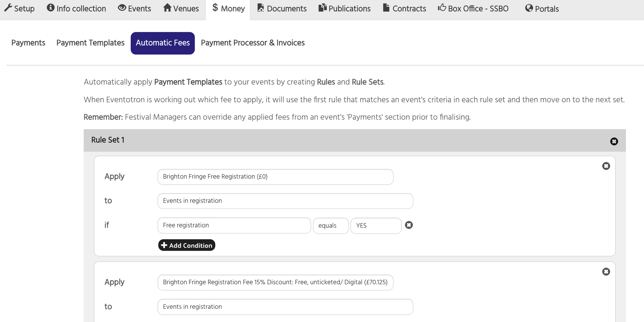This screenshot has height=322, width=644.
Task: Click the thumbs-up icon beside Box Office
Action: [x=442, y=8]
